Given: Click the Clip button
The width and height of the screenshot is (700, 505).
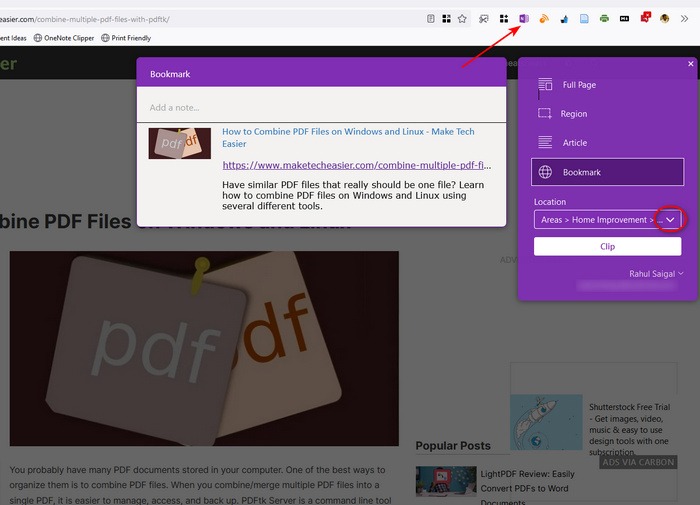Looking at the screenshot, I should [x=608, y=246].
